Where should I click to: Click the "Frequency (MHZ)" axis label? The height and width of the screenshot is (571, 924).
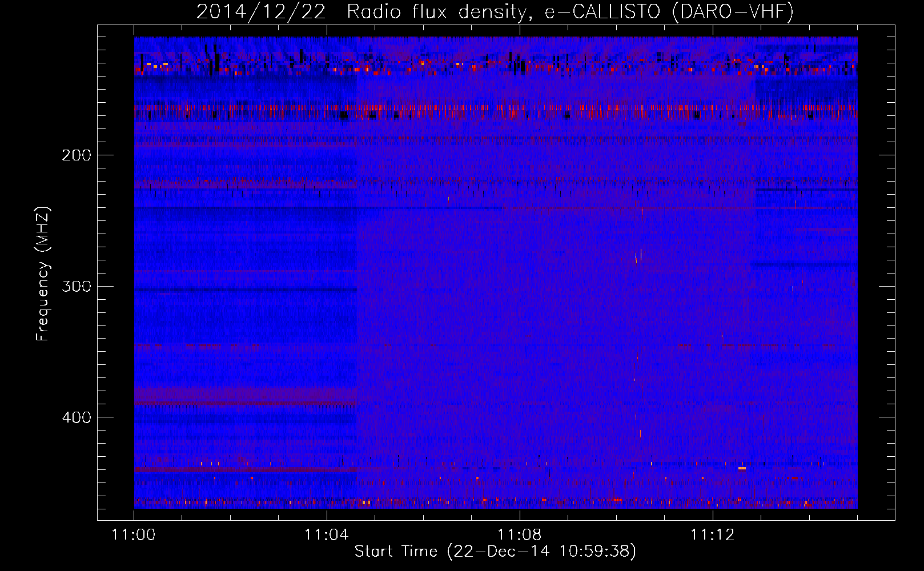[43, 274]
